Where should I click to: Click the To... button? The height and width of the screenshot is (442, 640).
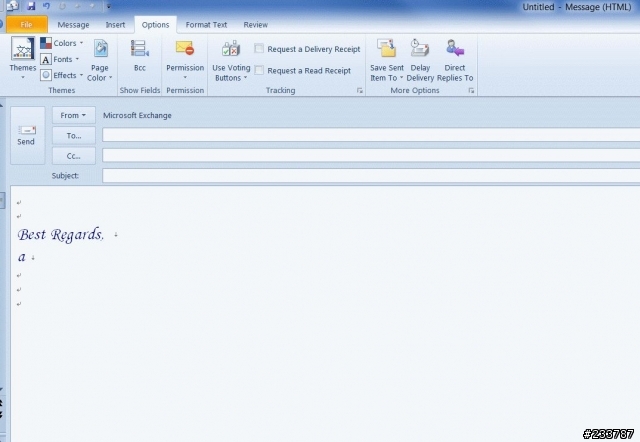[x=74, y=136]
